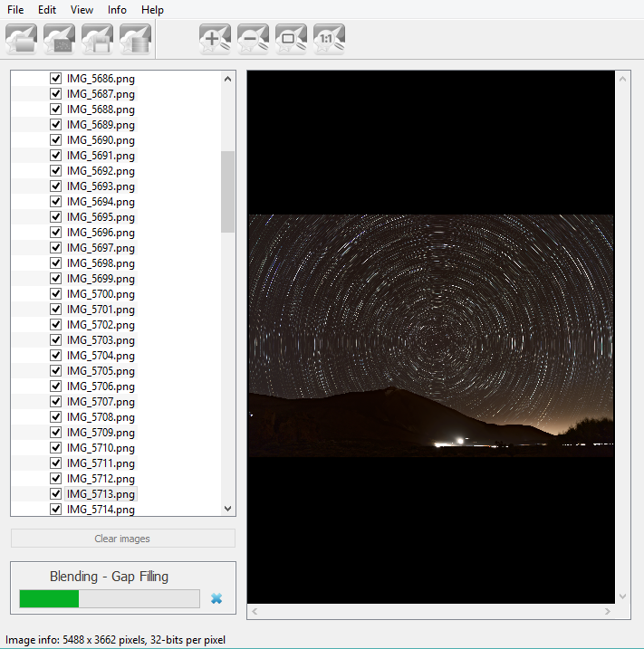This screenshot has height=649, width=644.
Task: Save the stacked image with floppy icon
Action: tap(97, 39)
